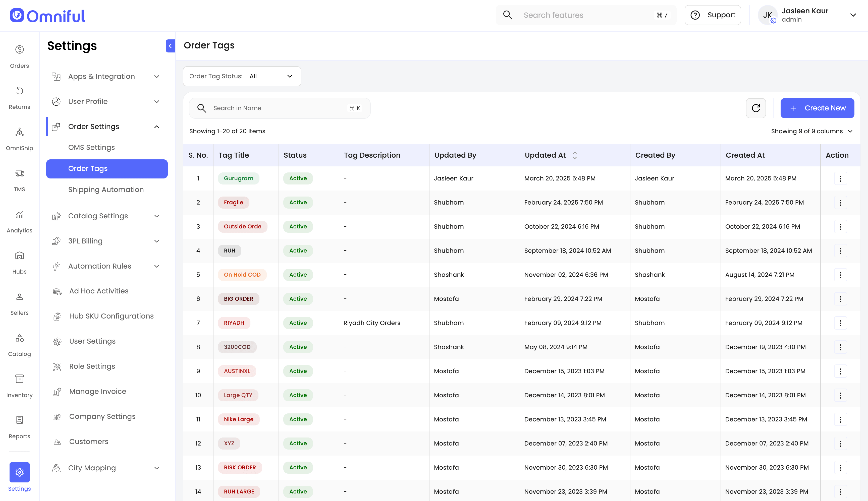Image resolution: width=868 pixels, height=501 pixels.
Task: Sort table by Updated At
Action: click(x=574, y=155)
